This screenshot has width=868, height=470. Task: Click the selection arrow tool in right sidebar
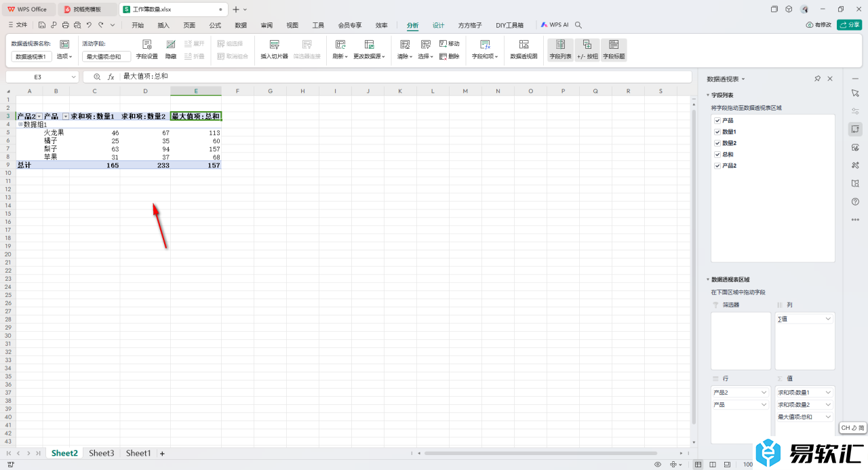(x=855, y=92)
